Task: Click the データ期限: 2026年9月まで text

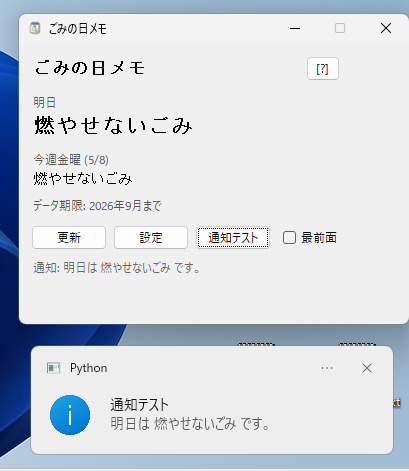Action: click(x=97, y=206)
